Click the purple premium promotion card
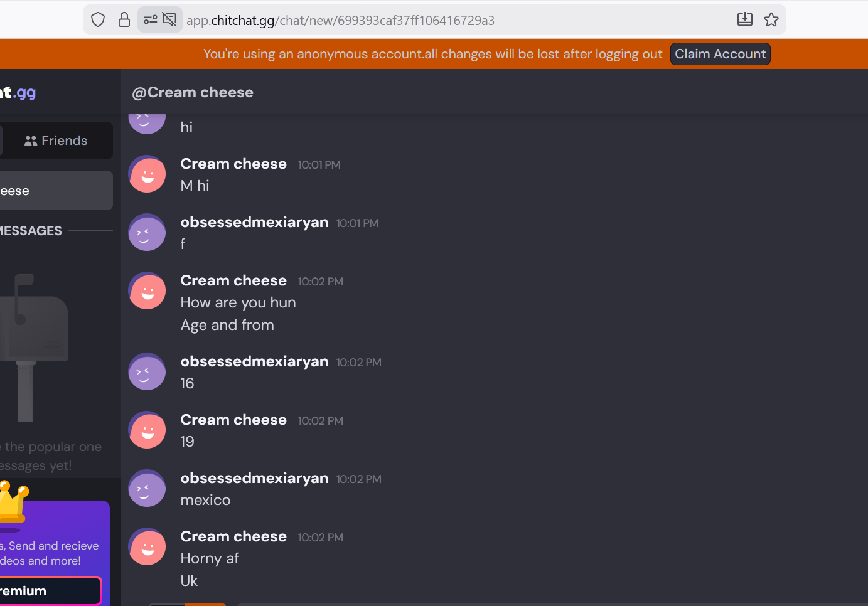 tap(55, 553)
